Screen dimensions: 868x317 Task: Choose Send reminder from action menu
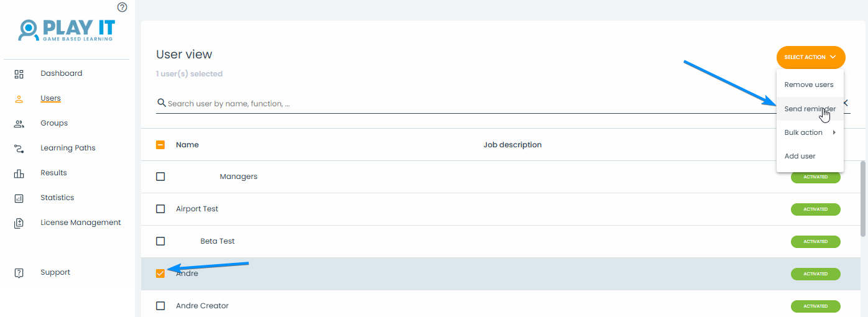click(810, 109)
